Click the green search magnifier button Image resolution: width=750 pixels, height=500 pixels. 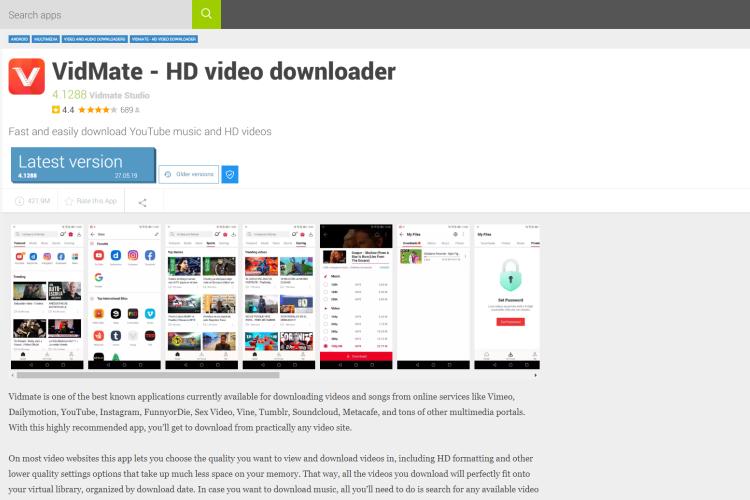[x=206, y=14]
